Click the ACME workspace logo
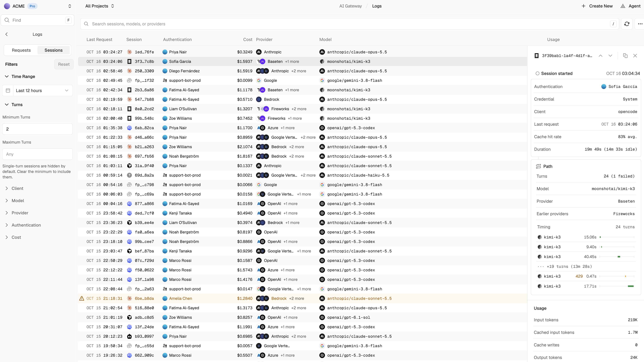The image size is (644, 362). [7, 6]
